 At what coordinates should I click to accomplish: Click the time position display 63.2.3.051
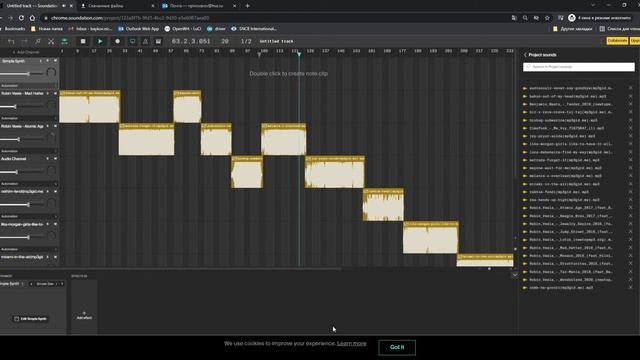pyautogui.click(x=191, y=41)
